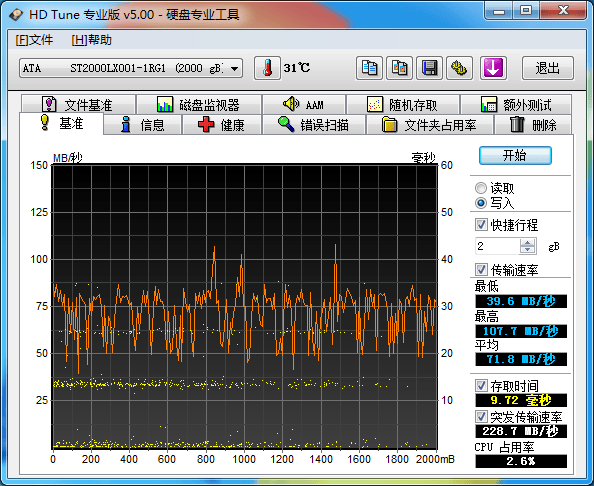Switch to the 随机存取 random access tab
This screenshot has width=594, height=486.
point(403,105)
